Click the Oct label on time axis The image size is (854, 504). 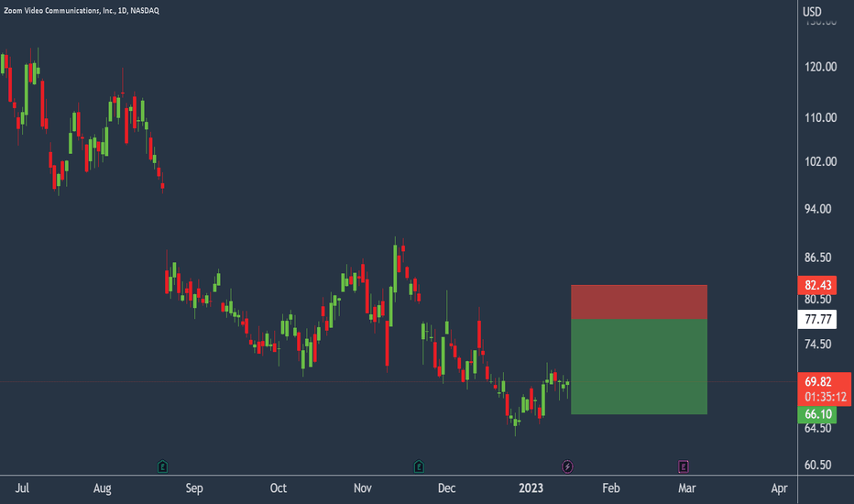click(x=279, y=488)
